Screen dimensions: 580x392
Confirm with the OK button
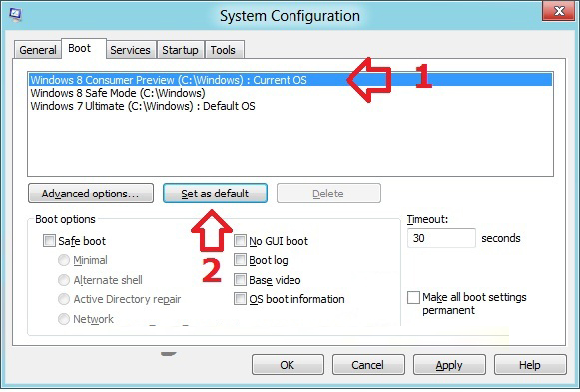288,365
